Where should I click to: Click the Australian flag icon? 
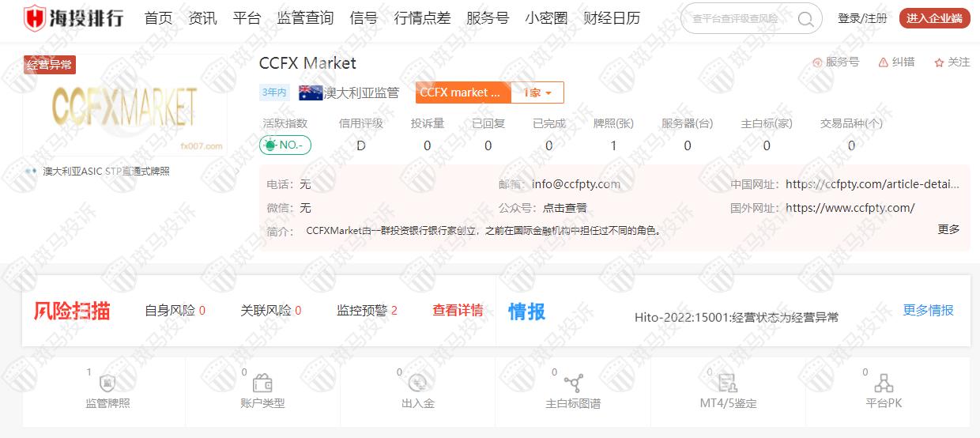coord(311,93)
